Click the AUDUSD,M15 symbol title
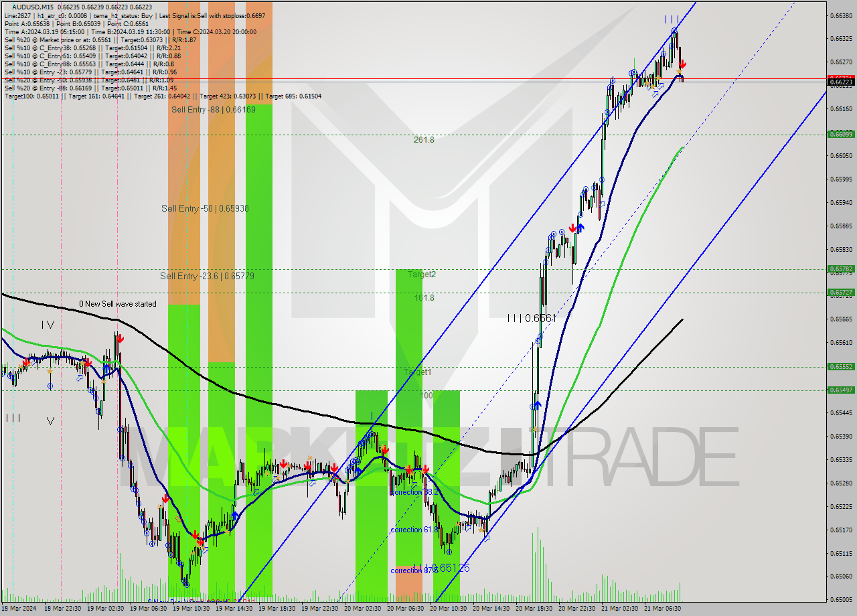 [x=33, y=6]
